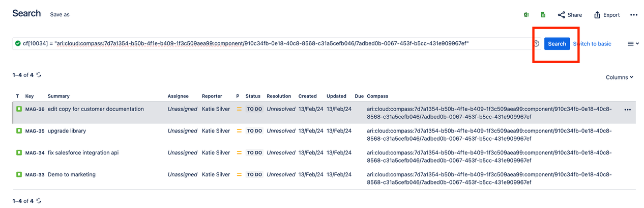Expand the Columns dropdown

pos(620,77)
